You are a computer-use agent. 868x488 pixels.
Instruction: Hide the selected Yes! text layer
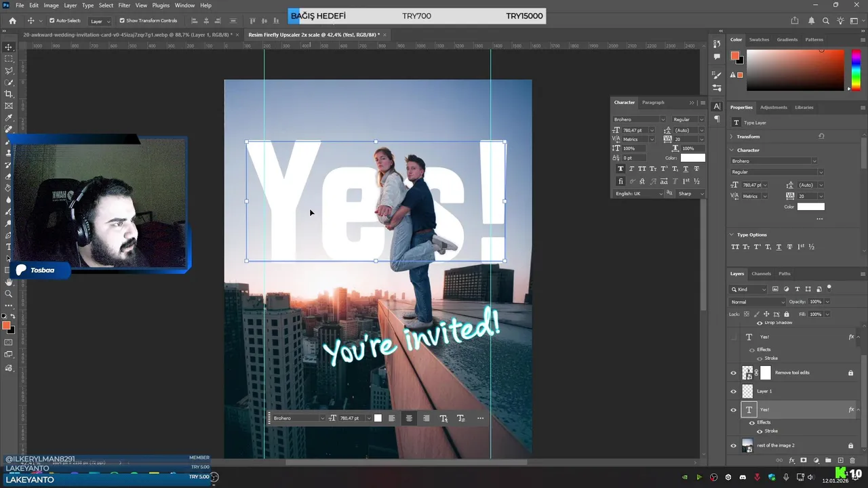733,410
